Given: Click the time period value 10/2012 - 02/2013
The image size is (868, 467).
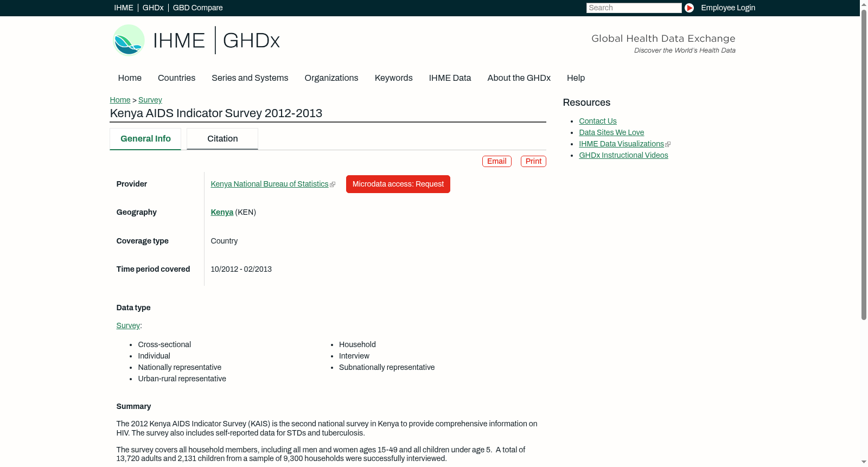Looking at the screenshot, I should [241, 270].
